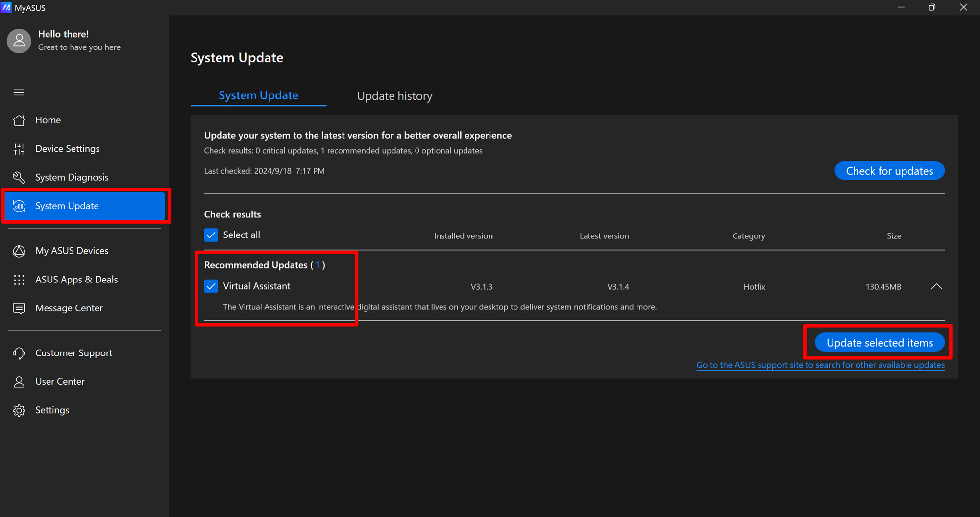Viewport: 980px width, 517px height.
Task: Go to System Diagnosis page
Action: pyautogui.click(x=84, y=177)
